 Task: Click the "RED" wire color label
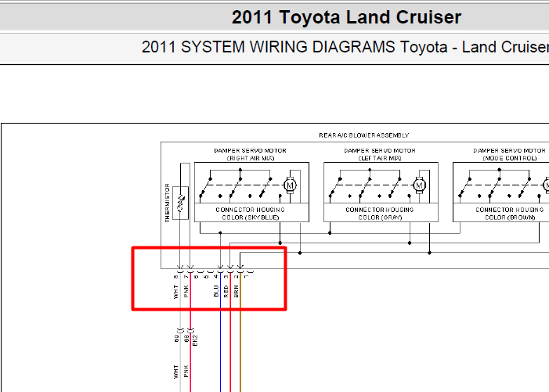point(226,291)
